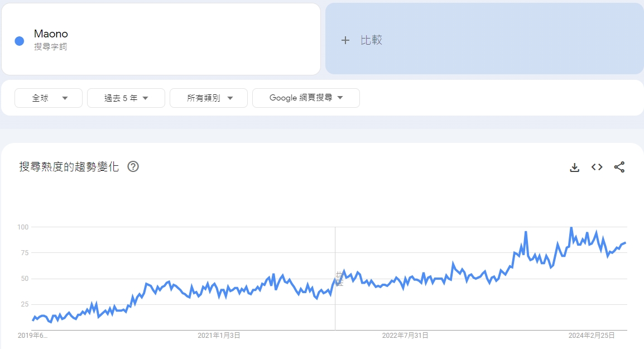Select the blue dot beside Maono
The width and height of the screenshot is (644, 349).
pos(20,41)
